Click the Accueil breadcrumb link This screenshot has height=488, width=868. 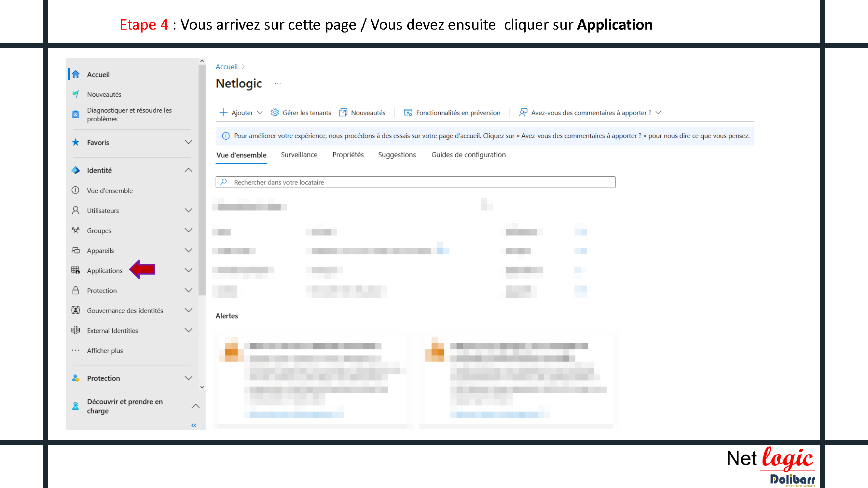[227, 67]
